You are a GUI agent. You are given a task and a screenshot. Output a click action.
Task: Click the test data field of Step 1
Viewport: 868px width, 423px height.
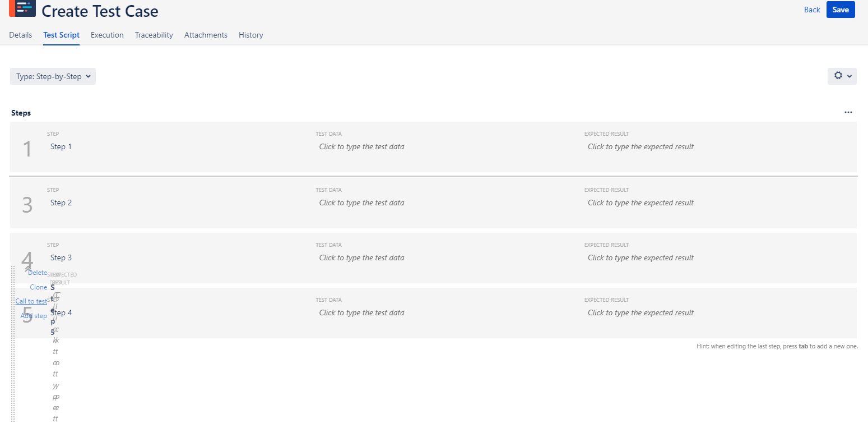coord(361,146)
